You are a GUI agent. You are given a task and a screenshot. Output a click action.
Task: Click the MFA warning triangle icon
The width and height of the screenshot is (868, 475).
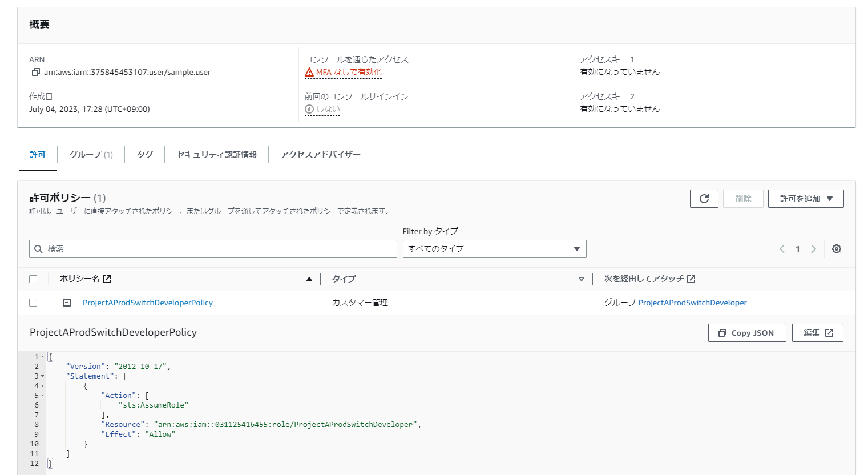(309, 72)
